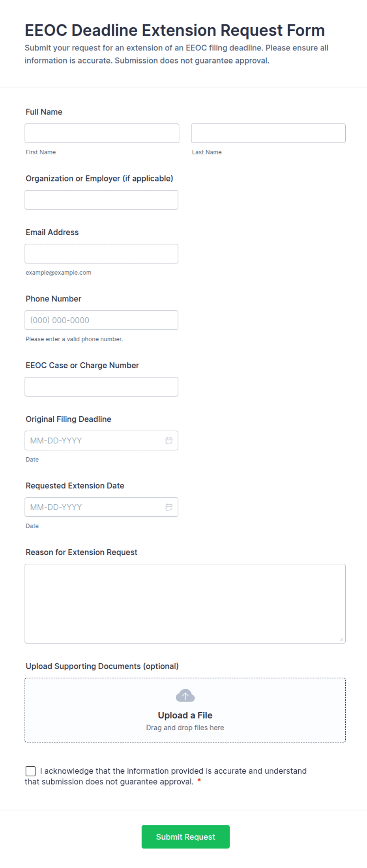Click the 'Full Name' label
This screenshot has height=868, width=367.
pyautogui.click(x=44, y=112)
